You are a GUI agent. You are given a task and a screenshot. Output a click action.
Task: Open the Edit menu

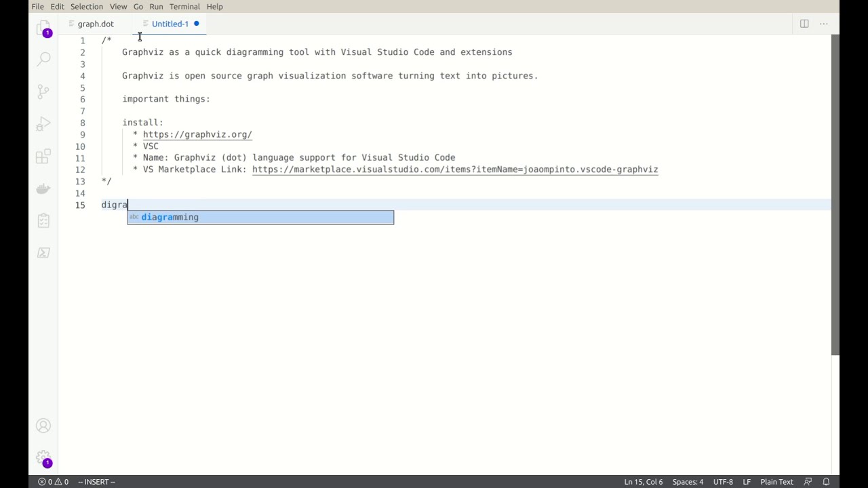click(57, 6)
